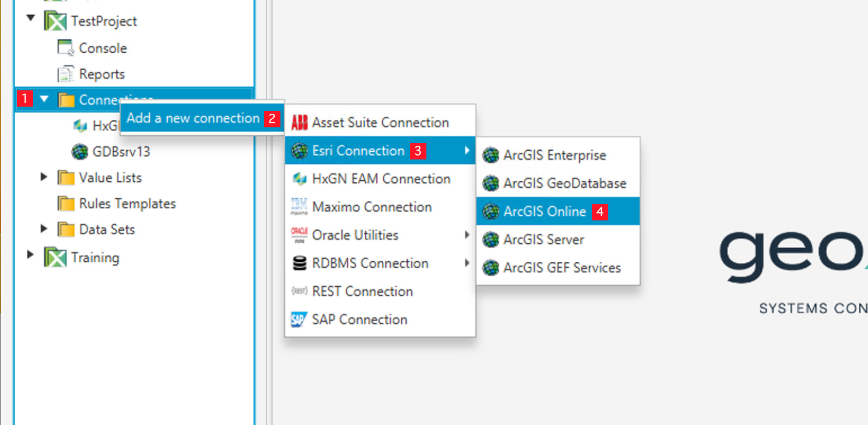Click the ArcGIS GEF Services globe icon
868x425 pixels.
(x=491, y=268)
